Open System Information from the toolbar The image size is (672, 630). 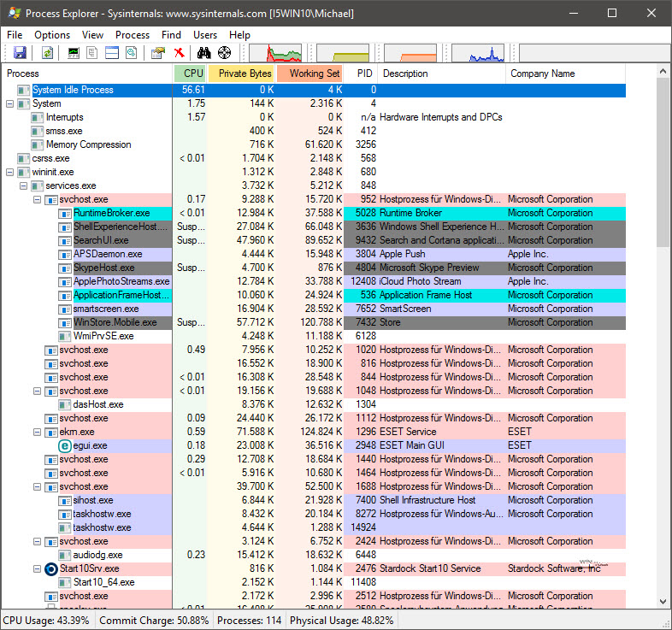[x=74, y=53]
